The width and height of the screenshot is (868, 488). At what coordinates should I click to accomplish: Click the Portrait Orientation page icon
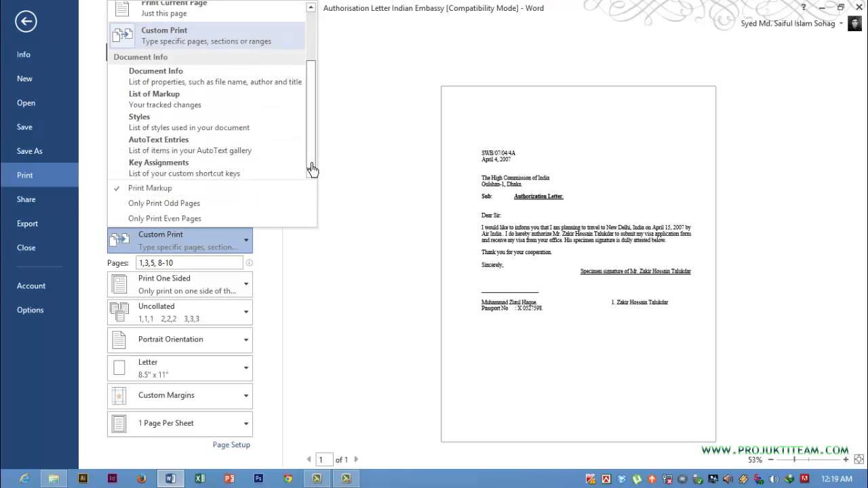coord(119,340)
